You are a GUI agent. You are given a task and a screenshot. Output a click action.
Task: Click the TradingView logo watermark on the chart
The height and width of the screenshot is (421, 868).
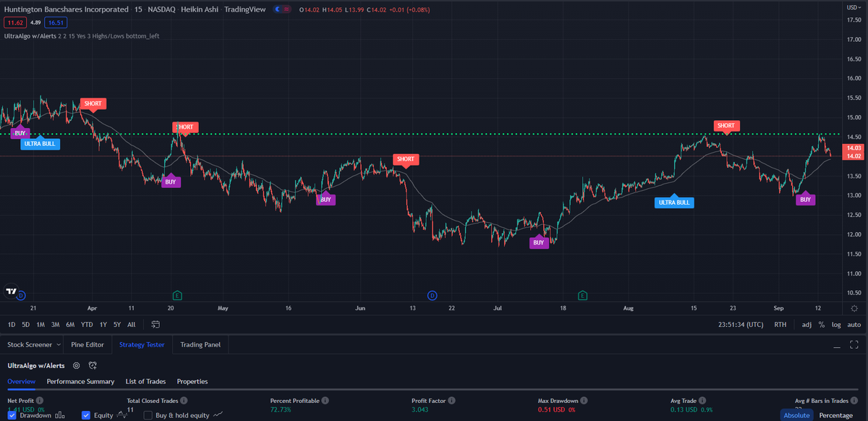(x=12, y=290)
